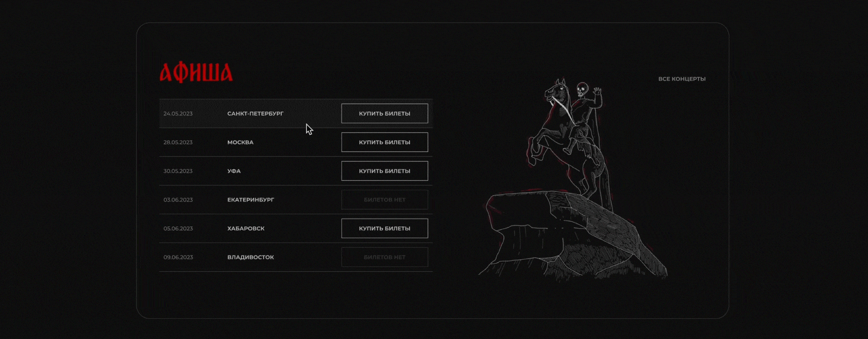Click the Москва city label
This screenshot has width=868, height=339.
240,142
